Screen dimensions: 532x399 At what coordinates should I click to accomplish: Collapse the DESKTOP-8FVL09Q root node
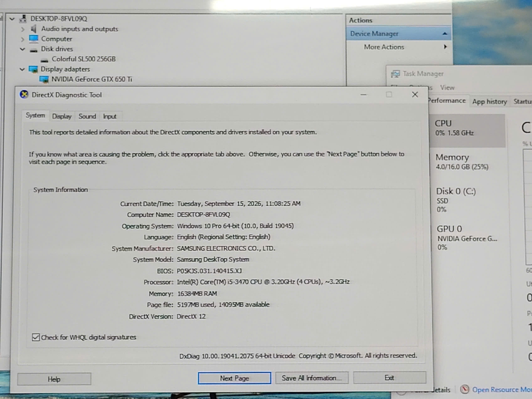pyautogui.click(x=12, y=19)
